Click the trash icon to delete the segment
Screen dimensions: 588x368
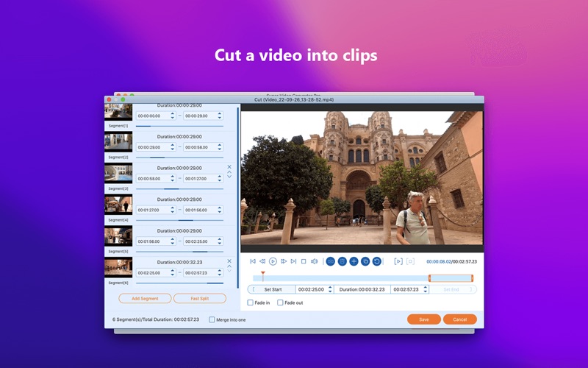pyautogui.click(x=342, y=261)
